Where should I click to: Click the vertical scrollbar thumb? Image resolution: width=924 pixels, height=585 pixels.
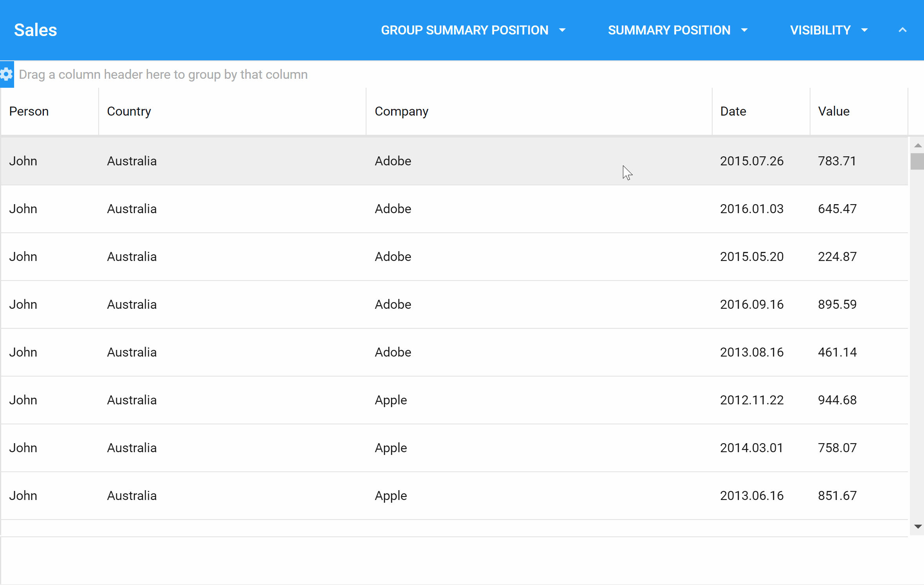point(917,161)
